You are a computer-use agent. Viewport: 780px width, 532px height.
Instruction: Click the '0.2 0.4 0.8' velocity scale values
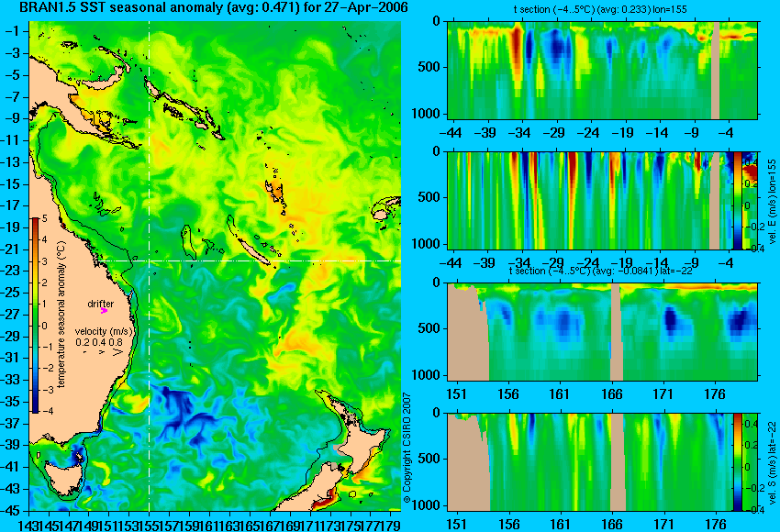pos(99,342)
